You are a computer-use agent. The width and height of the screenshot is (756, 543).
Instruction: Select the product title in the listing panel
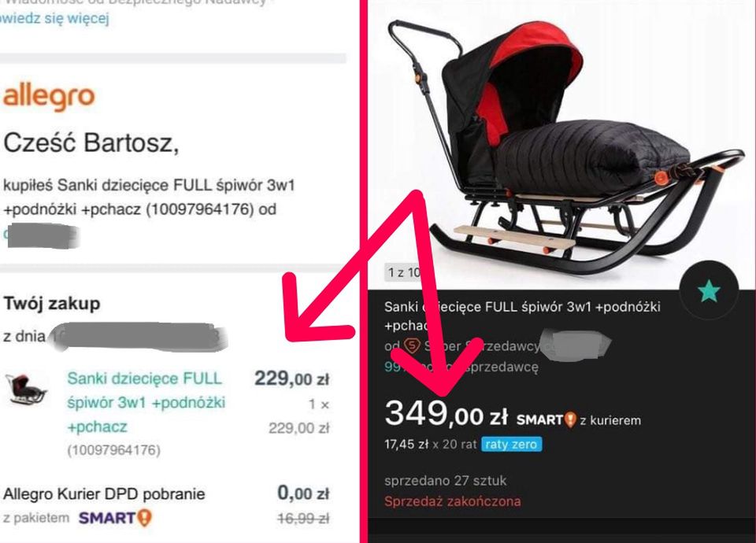[522, 316]
